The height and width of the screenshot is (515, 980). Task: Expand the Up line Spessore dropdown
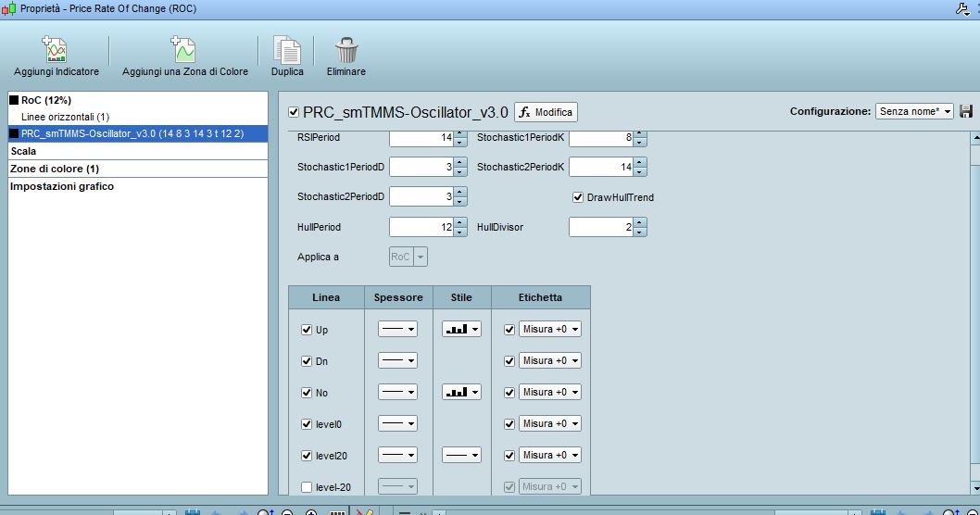[397, 329]
